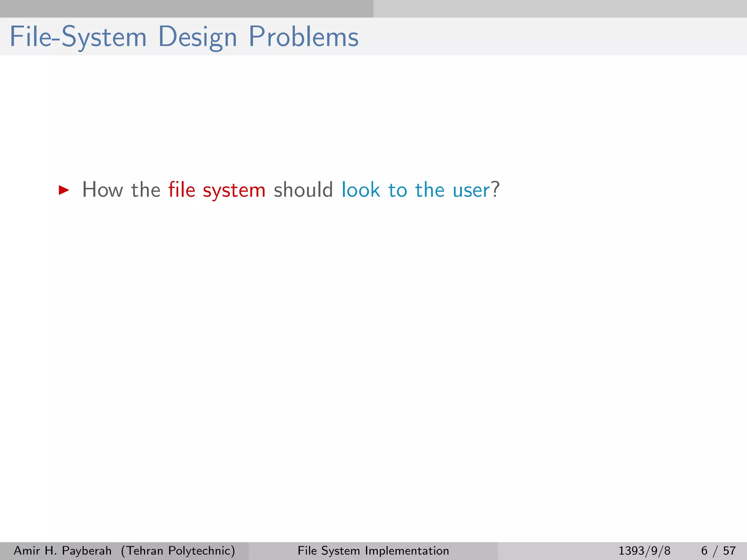747x560 pixels.
Task: Click '(Tehran Polytechnic)' in the footer
Action: tap(178, 551)
